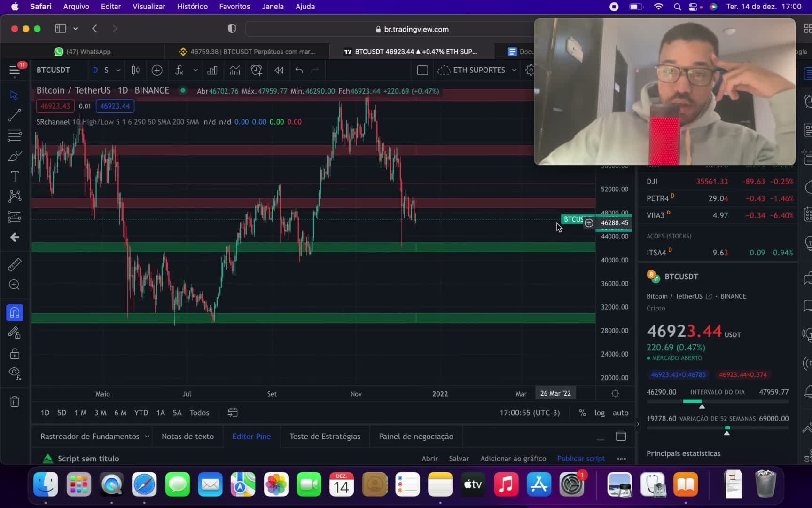Screen dimensions: 812x508
Task: Click the 1 M date range button
Action: tap(80, 413)
